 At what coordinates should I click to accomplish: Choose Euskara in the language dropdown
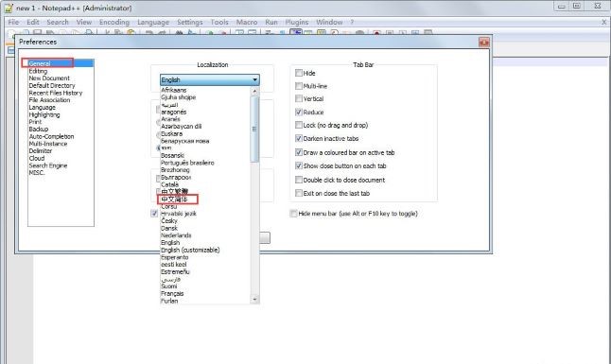click(172, 133)
